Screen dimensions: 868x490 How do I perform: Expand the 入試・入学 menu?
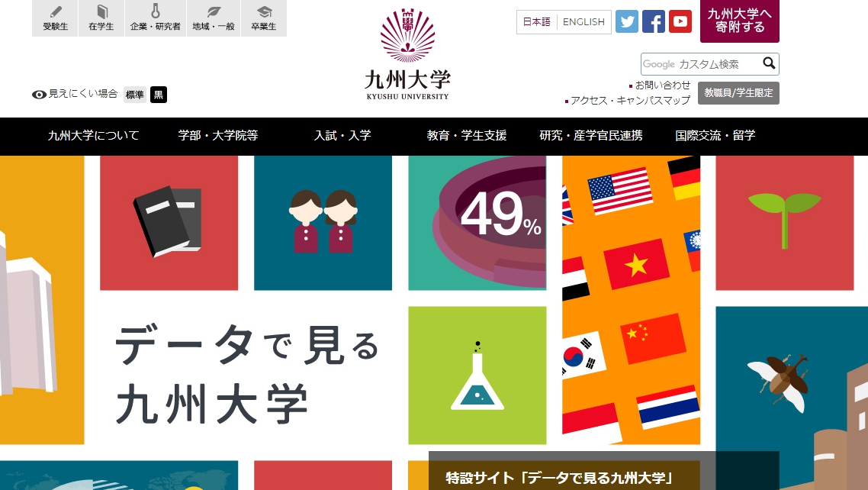tap(342, 136)
